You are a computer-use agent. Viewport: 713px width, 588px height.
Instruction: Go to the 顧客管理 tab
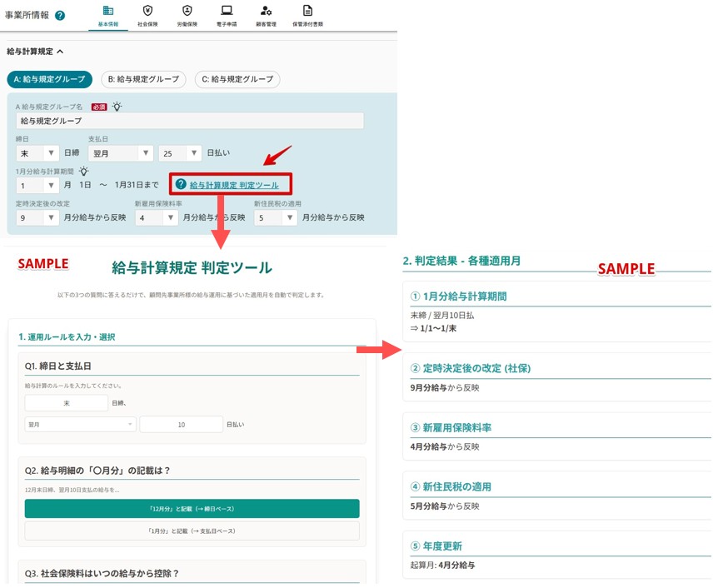point(266,16)
